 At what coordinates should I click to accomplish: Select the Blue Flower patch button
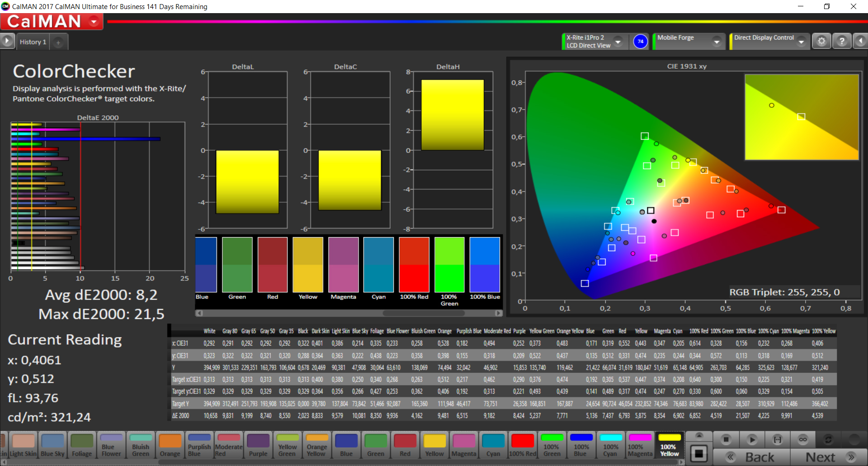coord(111,446)
